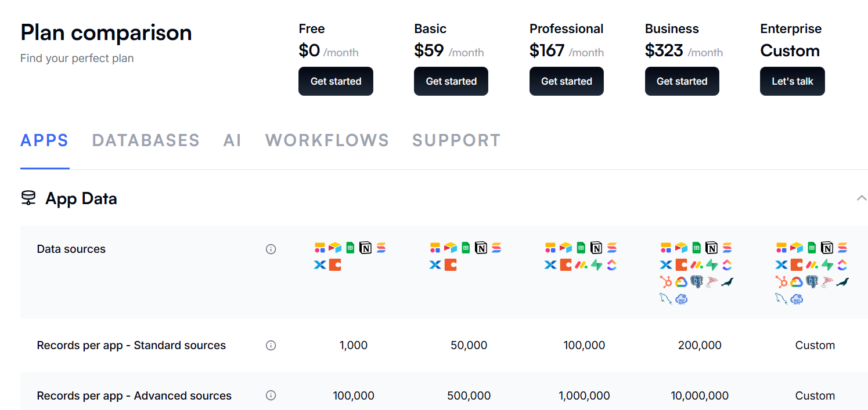The image size is (868, 410).
Task: Open the WORKFLOWS tab
Action: (327, 140)
